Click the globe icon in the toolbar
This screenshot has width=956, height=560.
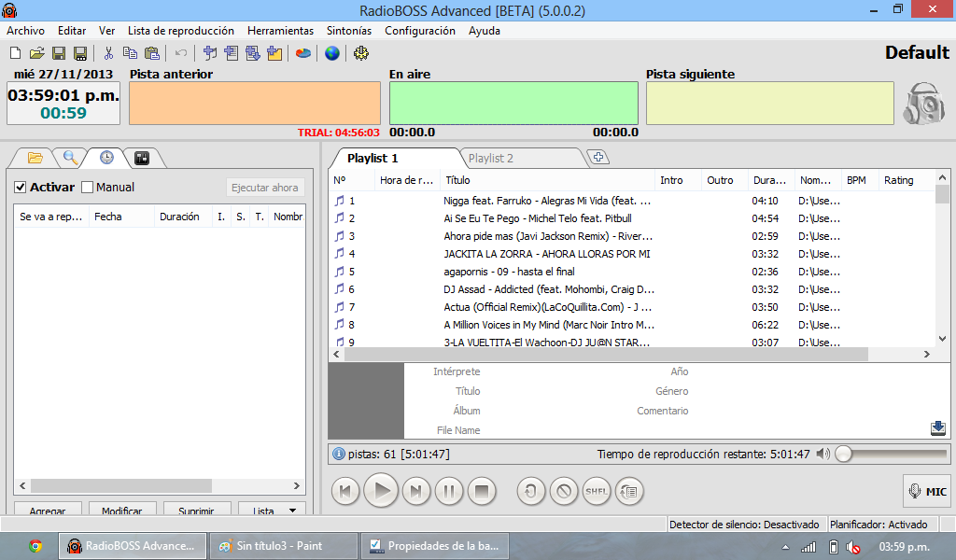tap(331, 53)
